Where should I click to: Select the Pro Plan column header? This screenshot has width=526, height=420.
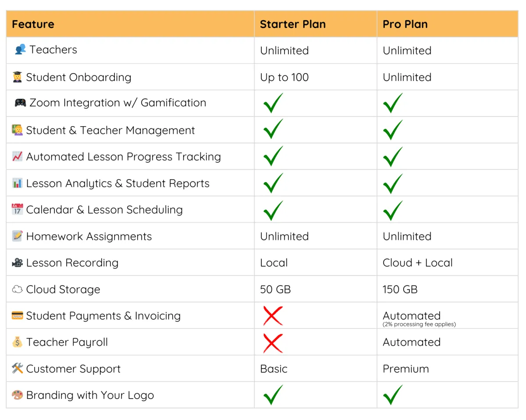[448, 24]
